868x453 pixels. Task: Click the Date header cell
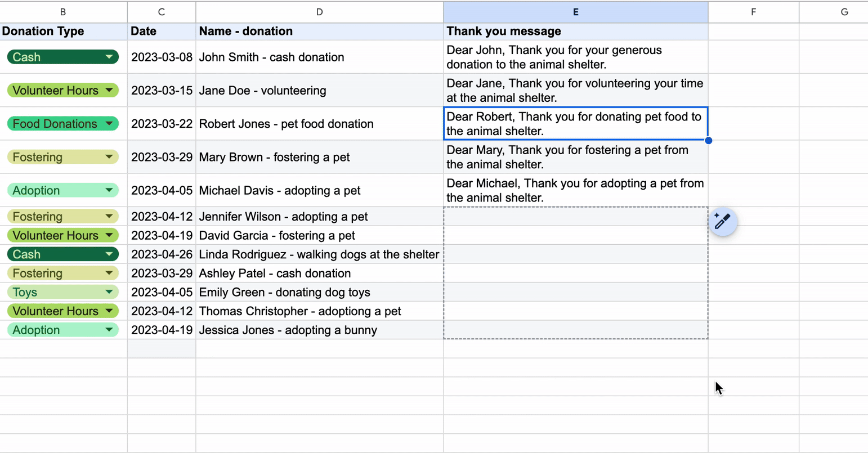click(162, 31)
